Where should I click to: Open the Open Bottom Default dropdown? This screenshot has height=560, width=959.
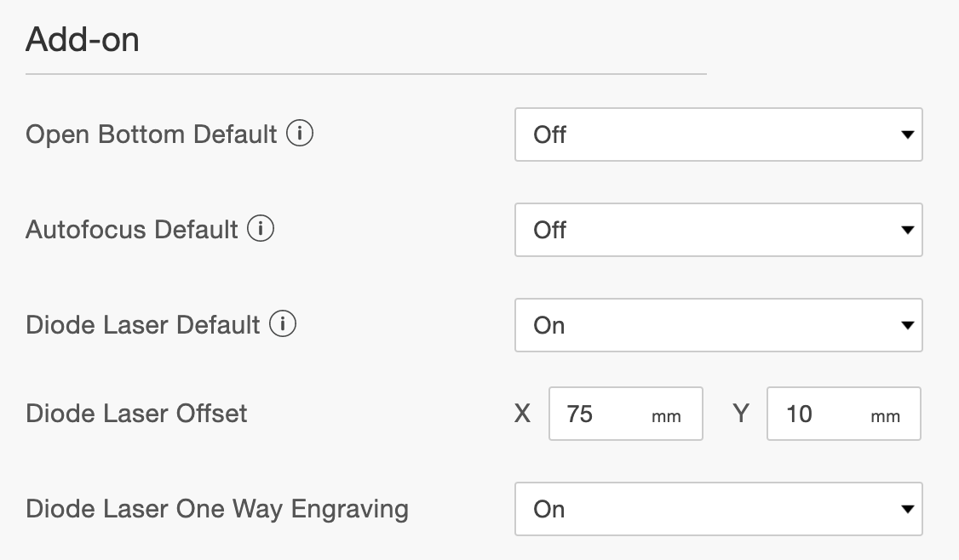pyautogui.click(x=719, y=134)
